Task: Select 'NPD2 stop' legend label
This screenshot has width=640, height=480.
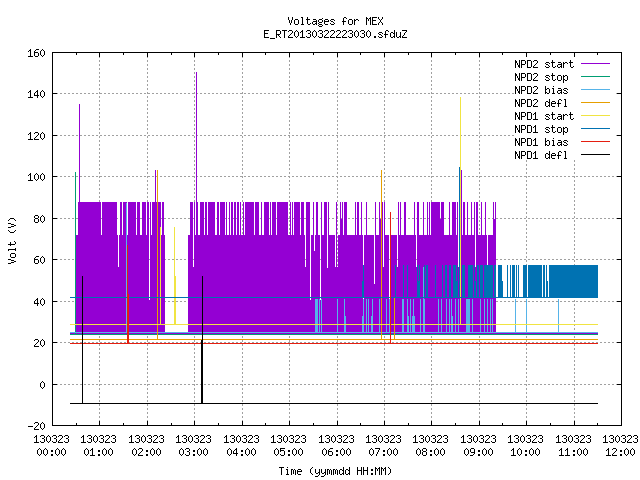Action: (x=541, y=77)
